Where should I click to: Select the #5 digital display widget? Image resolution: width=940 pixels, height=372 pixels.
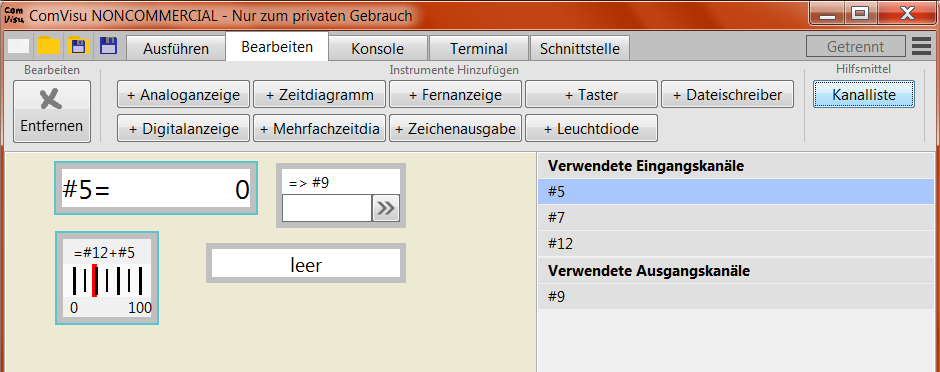coord(156,188)
